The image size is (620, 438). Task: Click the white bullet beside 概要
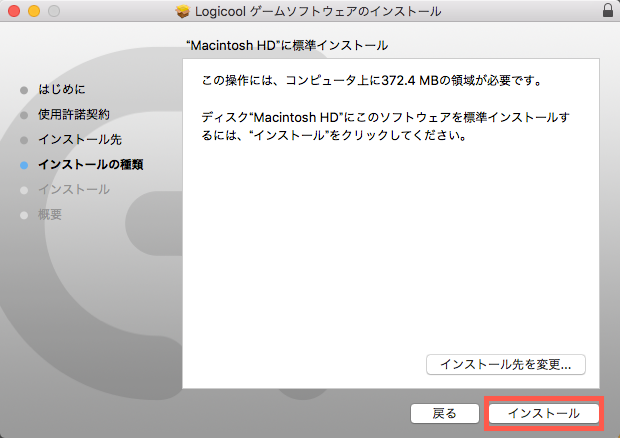24,215
